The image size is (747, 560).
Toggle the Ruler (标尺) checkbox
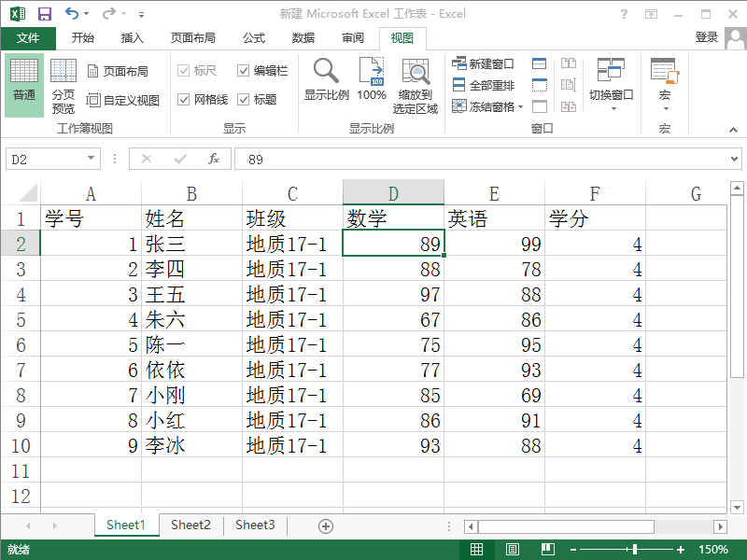pos(183,71)
